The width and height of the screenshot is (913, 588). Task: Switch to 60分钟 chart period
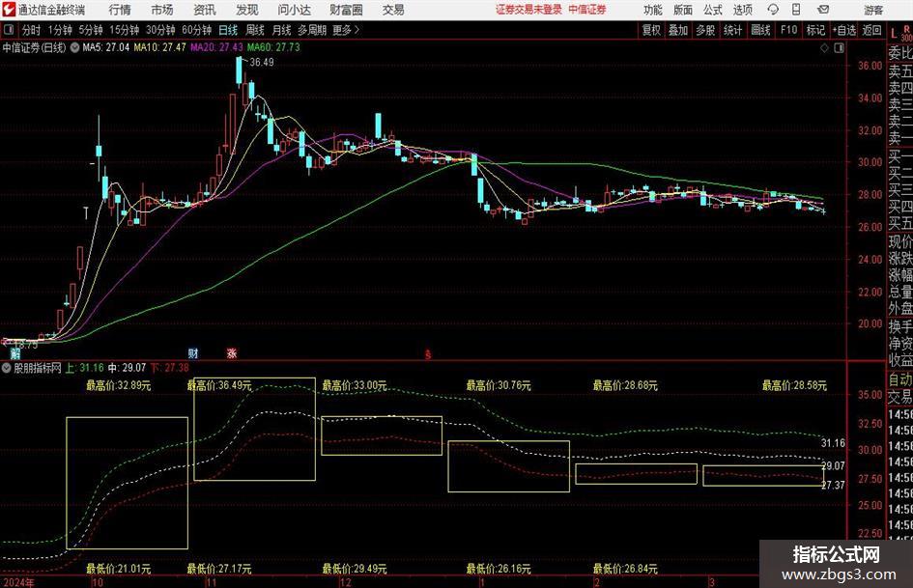point(196,30)
